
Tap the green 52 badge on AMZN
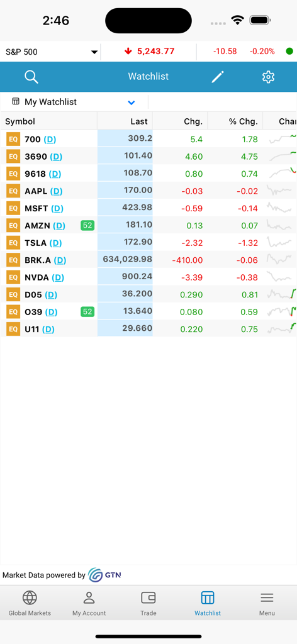click(x=87, y=225)
